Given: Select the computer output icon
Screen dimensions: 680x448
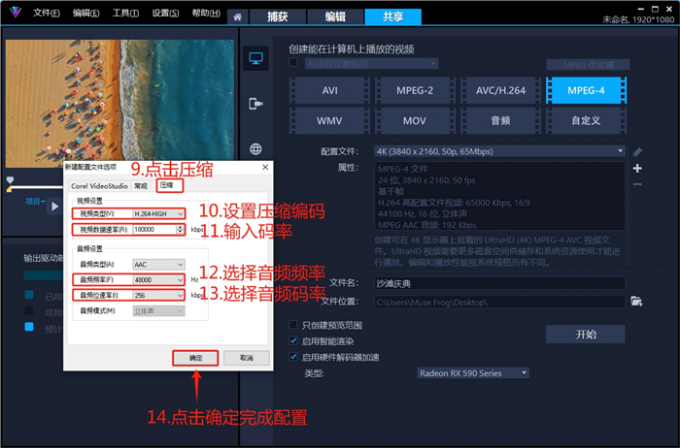Looking at the screenshot, I should 255,58.
